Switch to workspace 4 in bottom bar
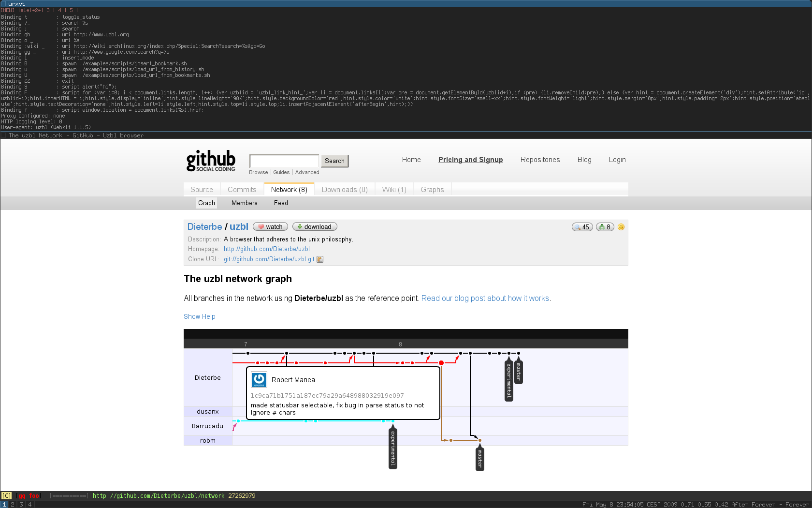This screenshot has height=508, width=812. point(30,505)
